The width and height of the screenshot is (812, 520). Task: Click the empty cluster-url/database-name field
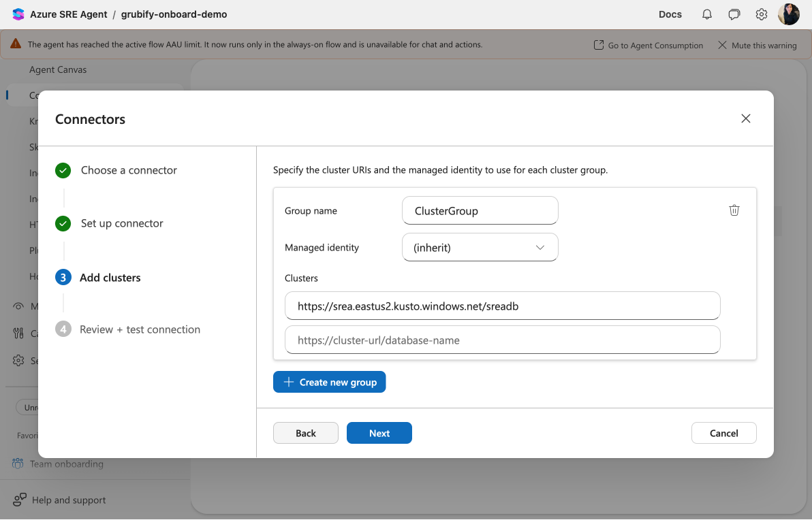point(502,340)
